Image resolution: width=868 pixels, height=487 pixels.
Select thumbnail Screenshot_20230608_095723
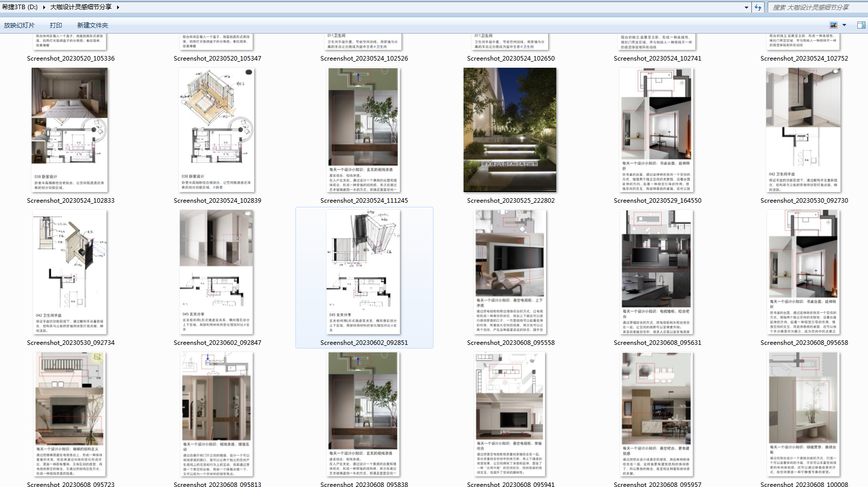[70, 415]
